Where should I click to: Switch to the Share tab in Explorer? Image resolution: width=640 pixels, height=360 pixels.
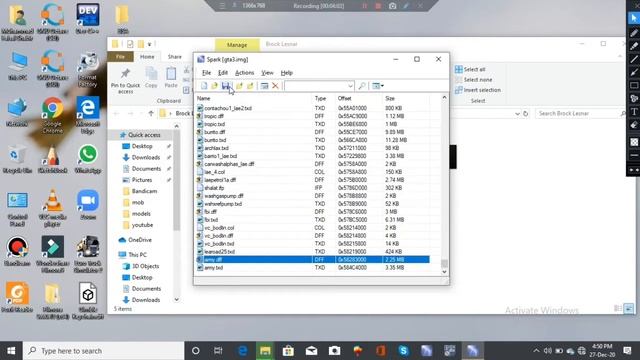point(174,57)
